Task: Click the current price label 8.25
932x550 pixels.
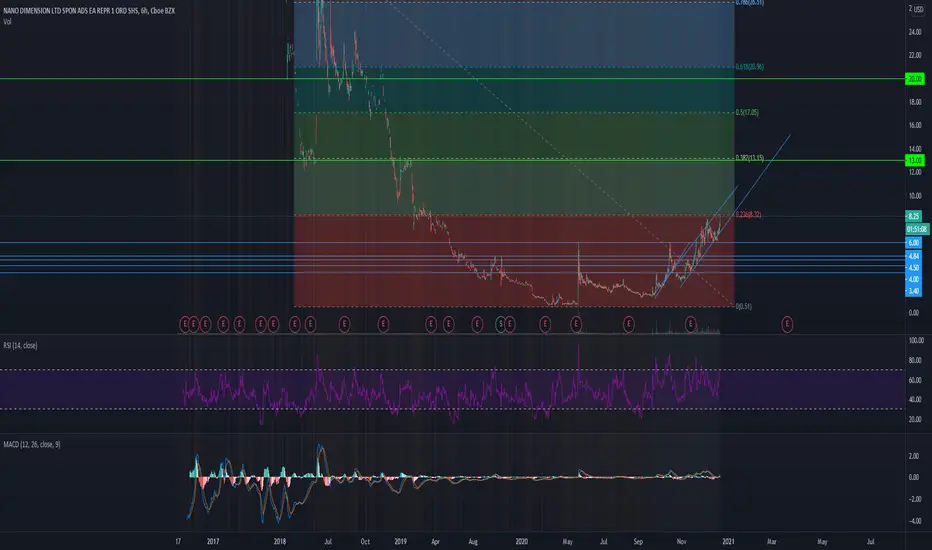Action: [914, 216]
